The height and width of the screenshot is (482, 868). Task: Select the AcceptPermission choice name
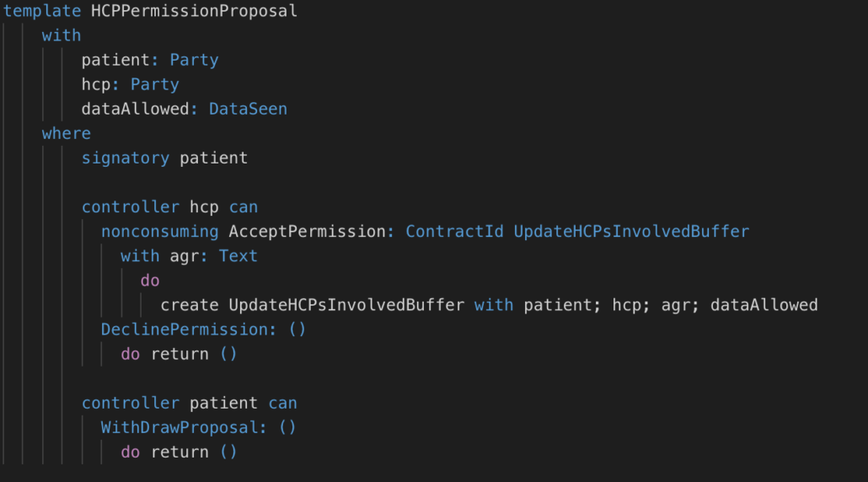(x=308, y=232)
